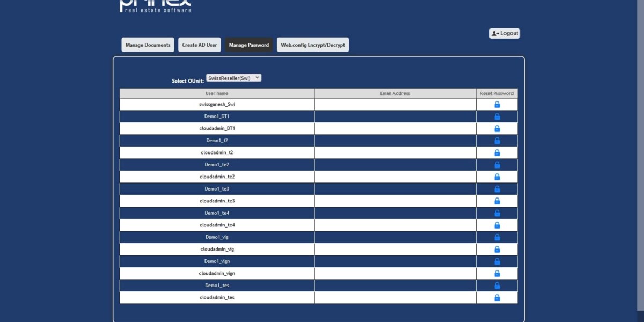Click the Logout button
The height and width of the screenshot is (322, 644).
pyautogui.click(x=504, y=33)
